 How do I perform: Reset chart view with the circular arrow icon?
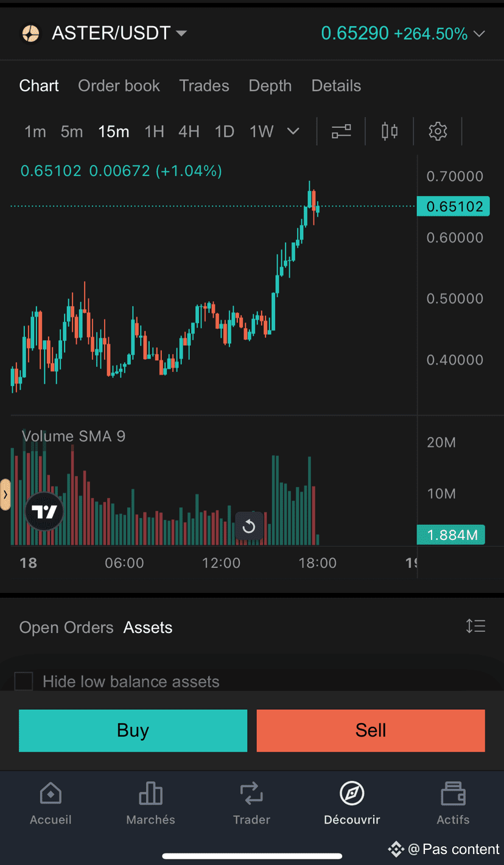point(249,526)
